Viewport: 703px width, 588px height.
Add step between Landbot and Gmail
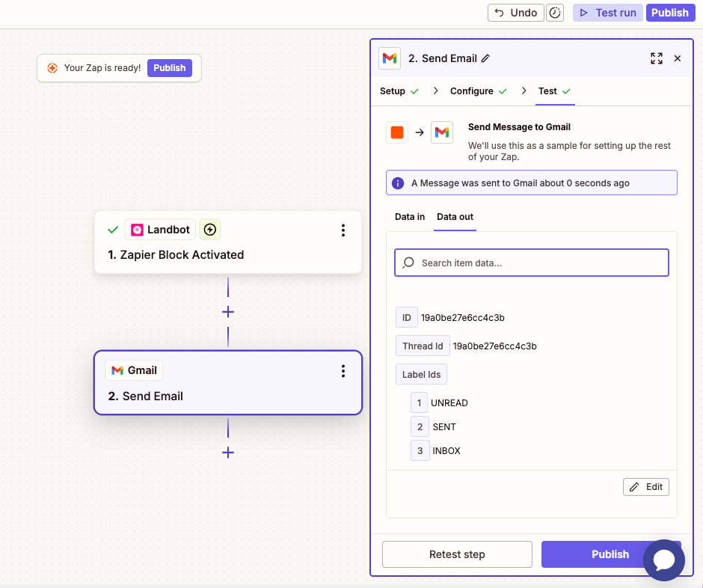pyautogui.click(x=228, y=312)
